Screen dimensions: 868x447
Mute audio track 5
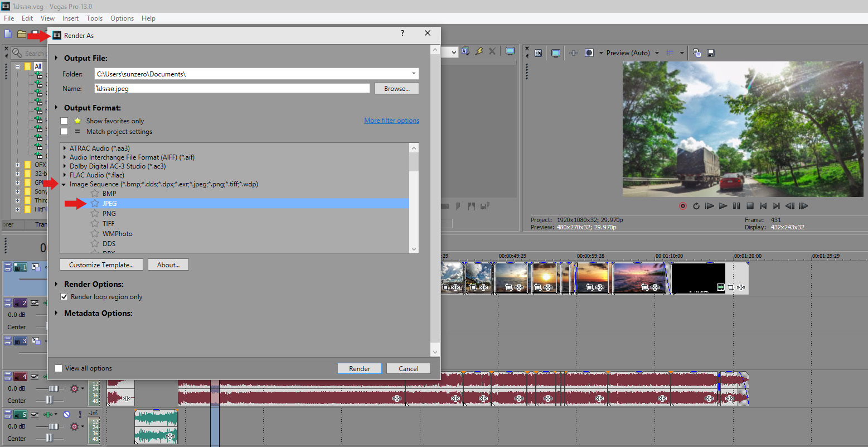point(66,414)
